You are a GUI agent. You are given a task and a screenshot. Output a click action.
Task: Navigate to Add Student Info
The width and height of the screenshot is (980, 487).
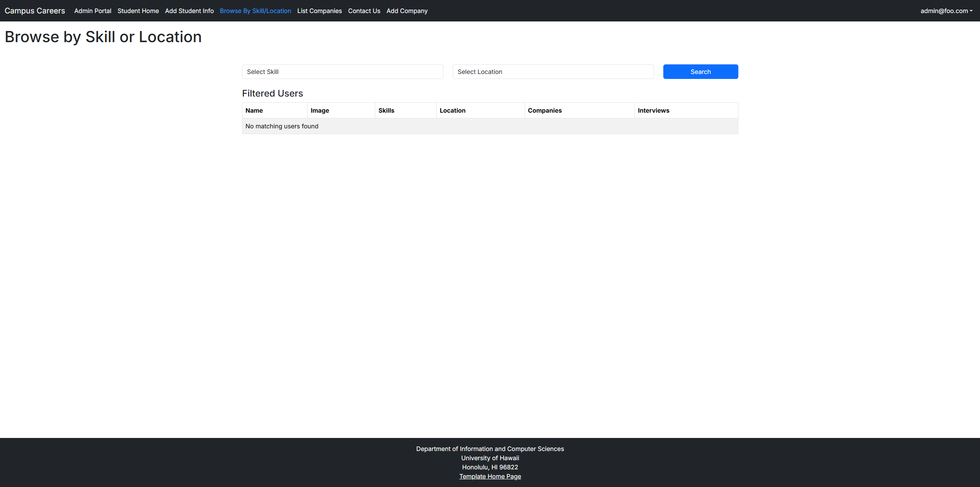pyautogui.click(x=189, y=11)
